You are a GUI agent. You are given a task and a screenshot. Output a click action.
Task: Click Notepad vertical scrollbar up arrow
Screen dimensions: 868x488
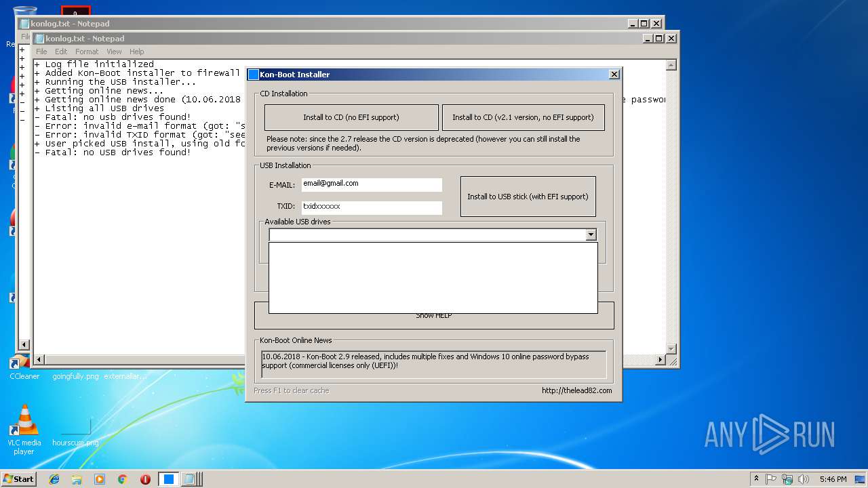(671, 65)
